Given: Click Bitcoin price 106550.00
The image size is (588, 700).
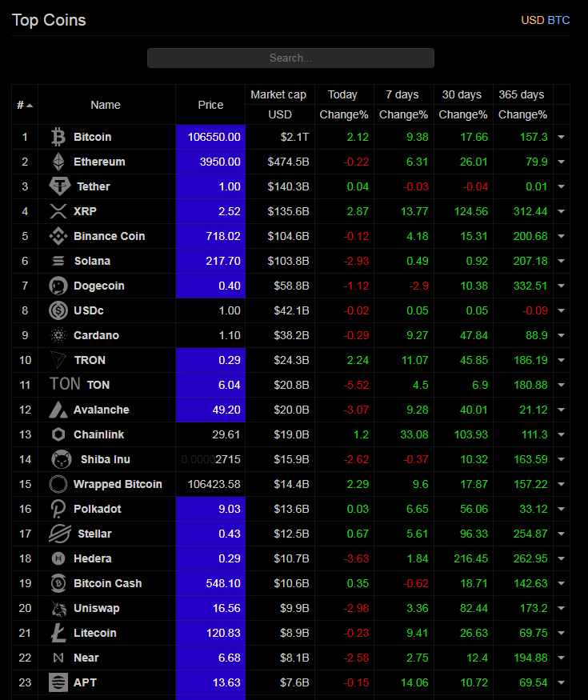Looking at the screenshot, I should click(x=214, y=137).
